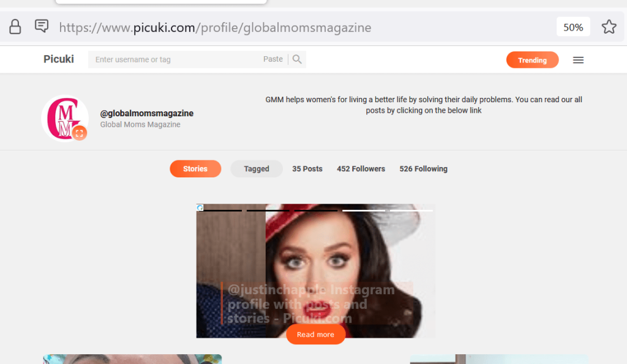Click the Trending button
The width and height of the screenshot is (627, 364).
pos(532,60)
